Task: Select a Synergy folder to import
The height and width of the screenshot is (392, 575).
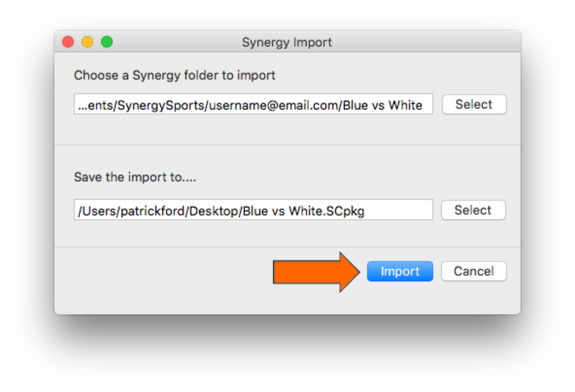Action: pyautogui.click(x=474, y=104)
